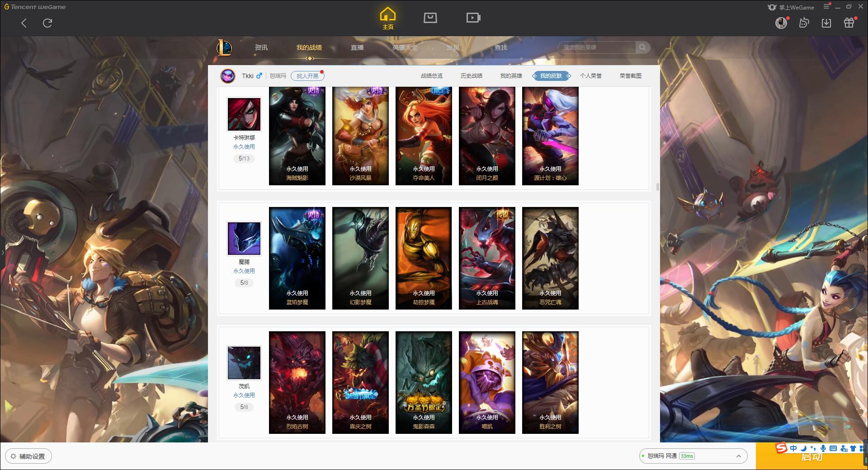Image resolution: width=868 pixels, height=470 pixels.
Task: Open the video tab icon
Action: pos(473,18)
